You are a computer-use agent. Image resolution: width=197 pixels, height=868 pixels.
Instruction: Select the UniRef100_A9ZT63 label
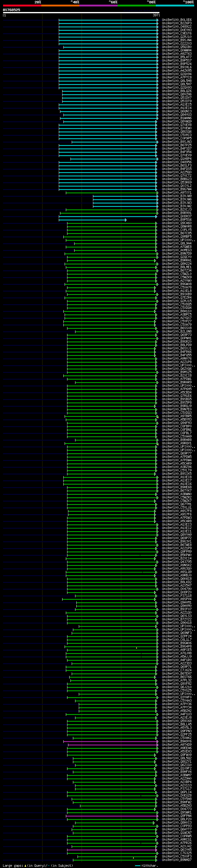pos(177,54)
